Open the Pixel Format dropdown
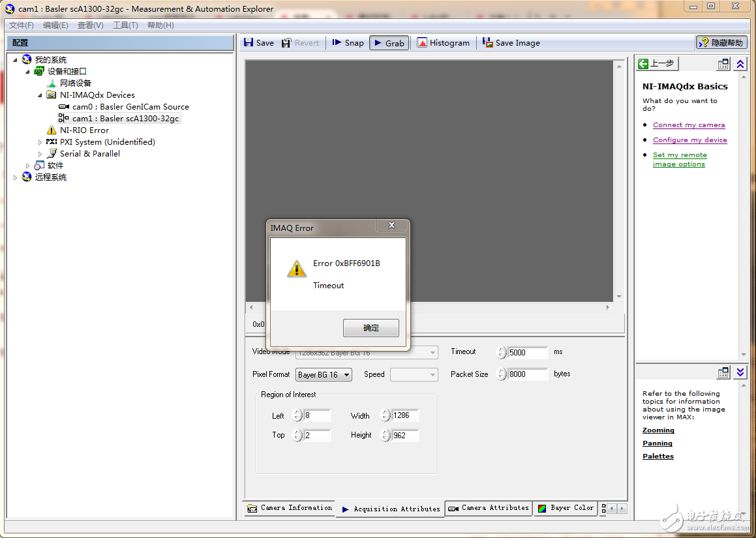Image resolution: width=756 pixels, height=538 pixels. pyautogui.click(x=324, y=374)
